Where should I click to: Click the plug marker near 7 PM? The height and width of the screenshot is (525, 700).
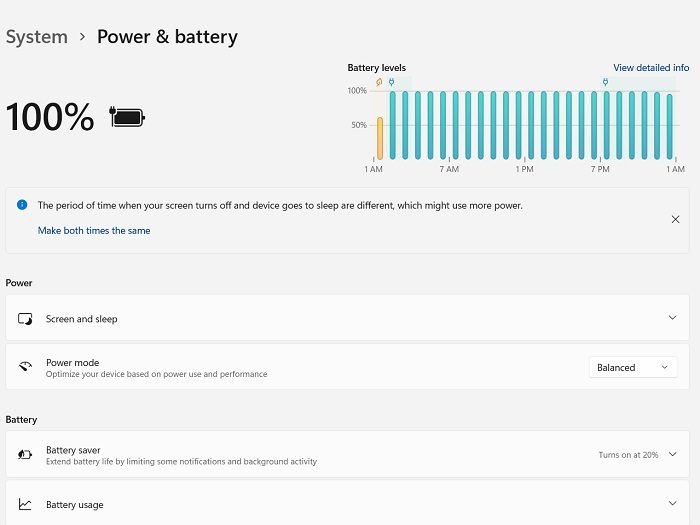click(605, 82)
